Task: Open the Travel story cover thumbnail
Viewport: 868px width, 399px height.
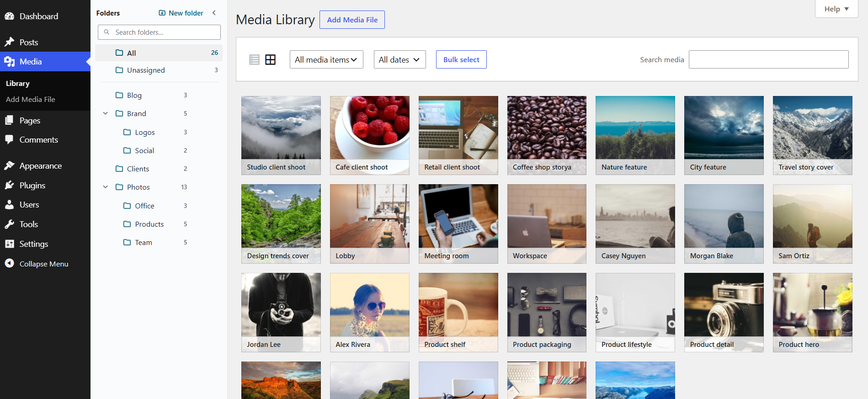Action: pos(813,135)
